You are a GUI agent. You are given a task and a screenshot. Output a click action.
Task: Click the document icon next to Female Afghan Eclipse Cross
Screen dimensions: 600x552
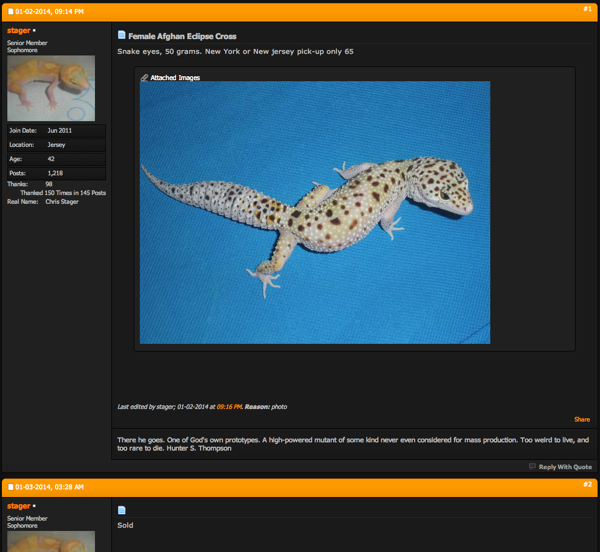coord(122,35)
